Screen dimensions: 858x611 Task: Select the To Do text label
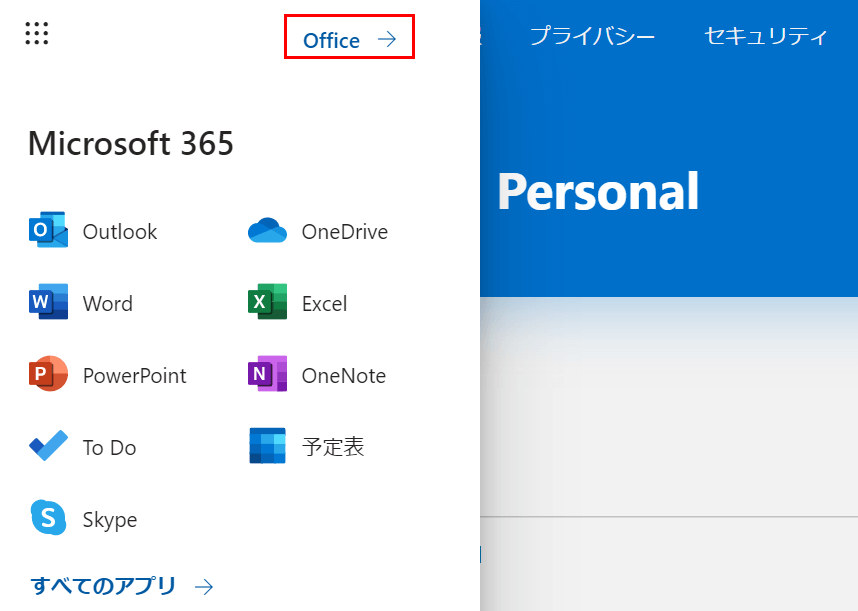[x=109, y=447]
